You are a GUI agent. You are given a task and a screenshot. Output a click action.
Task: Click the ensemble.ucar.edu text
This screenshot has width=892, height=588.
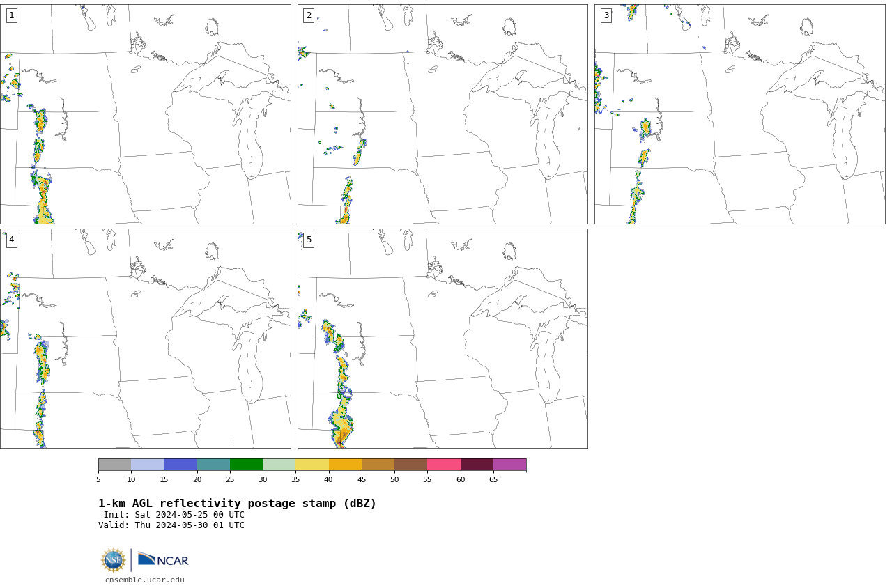tap(145, 580)
